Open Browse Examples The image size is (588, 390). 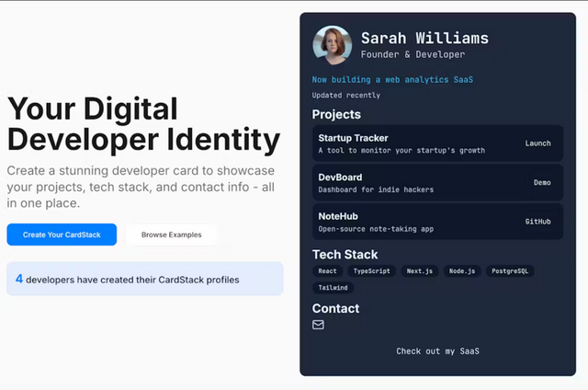coord(172,235)
